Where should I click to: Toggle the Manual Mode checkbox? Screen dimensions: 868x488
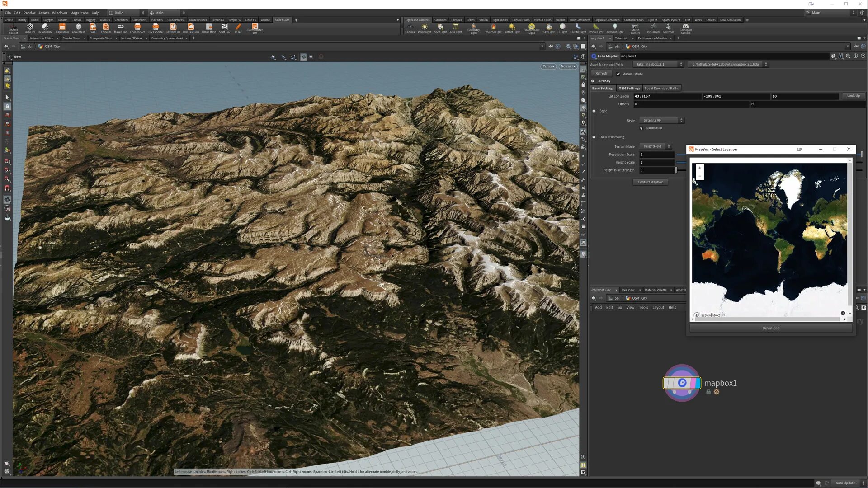618,74
